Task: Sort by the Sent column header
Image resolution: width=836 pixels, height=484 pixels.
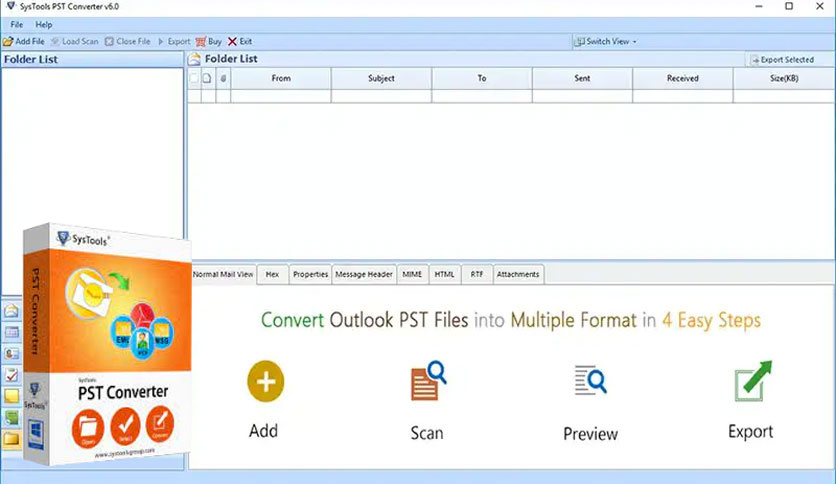Action: 582,78
